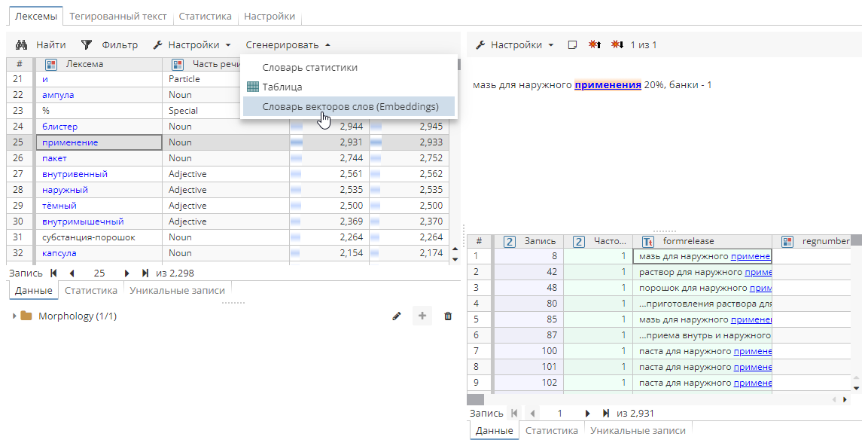Image resolution: width=868 pixels, height=446 pixels.
Task: Click the formrelease column header
Action: tap(702, 242)
